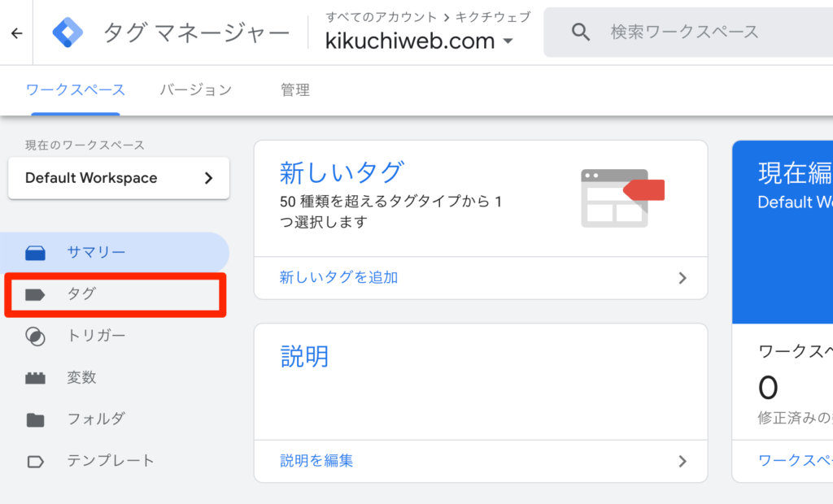Click the new tag illustration graphic
The width and height of the screenshot is (833, 504).
[x=622, y=198]
